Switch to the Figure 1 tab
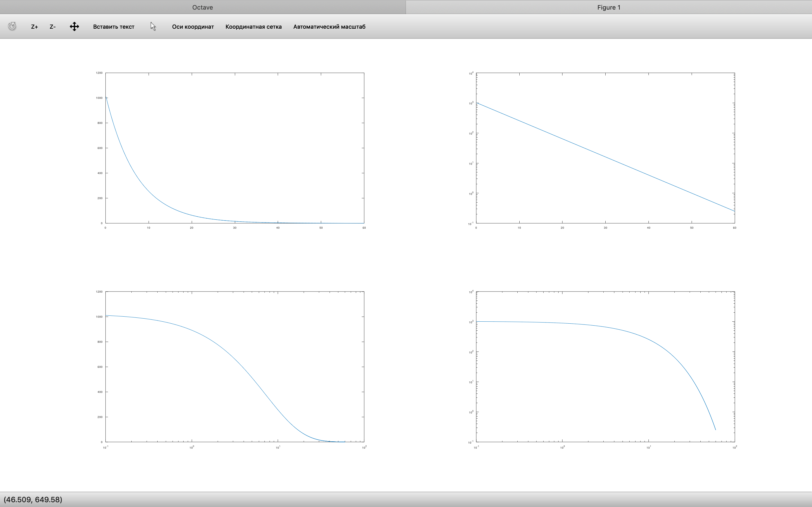The height and width of the screenshot is (507, 812). tap(608, 7)
